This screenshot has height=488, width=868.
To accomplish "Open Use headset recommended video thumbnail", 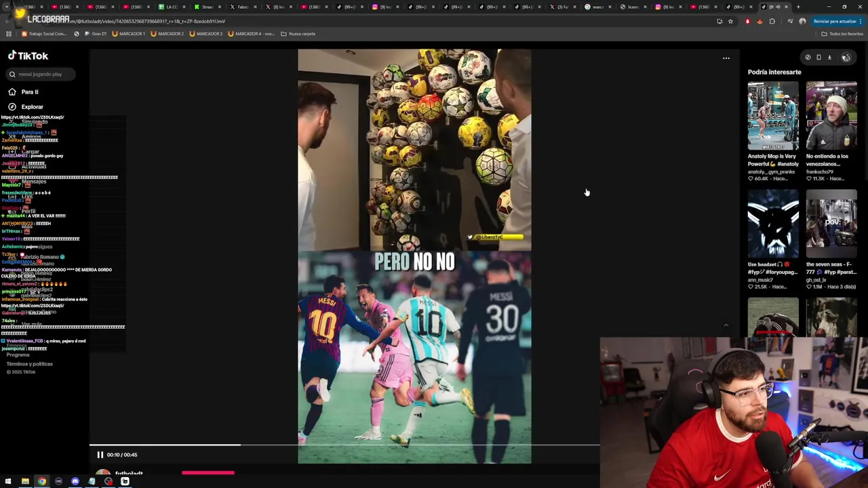I will point(773,224).
